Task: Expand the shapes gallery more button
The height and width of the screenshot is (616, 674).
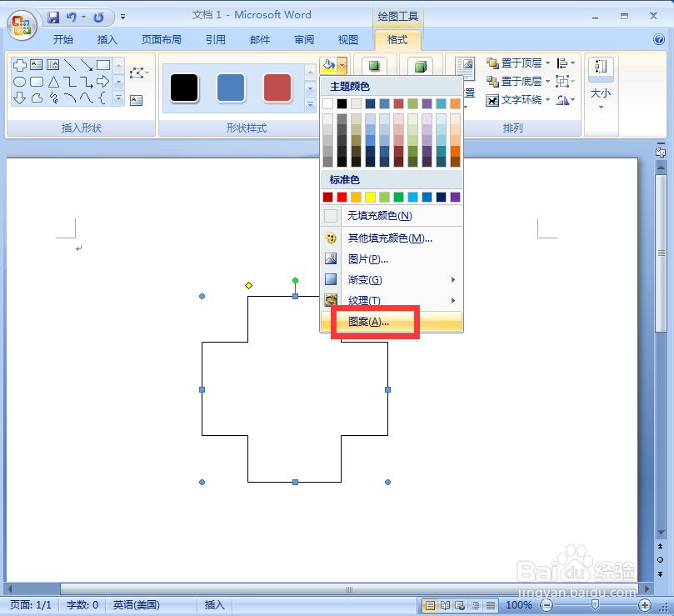Action: pyautogui.click(x=119, y=98)
